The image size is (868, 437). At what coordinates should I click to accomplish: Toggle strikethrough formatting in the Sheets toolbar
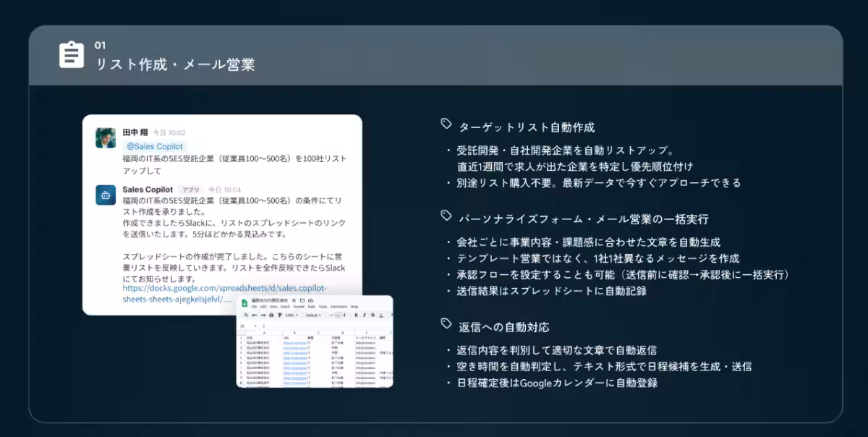coord(373,315)
